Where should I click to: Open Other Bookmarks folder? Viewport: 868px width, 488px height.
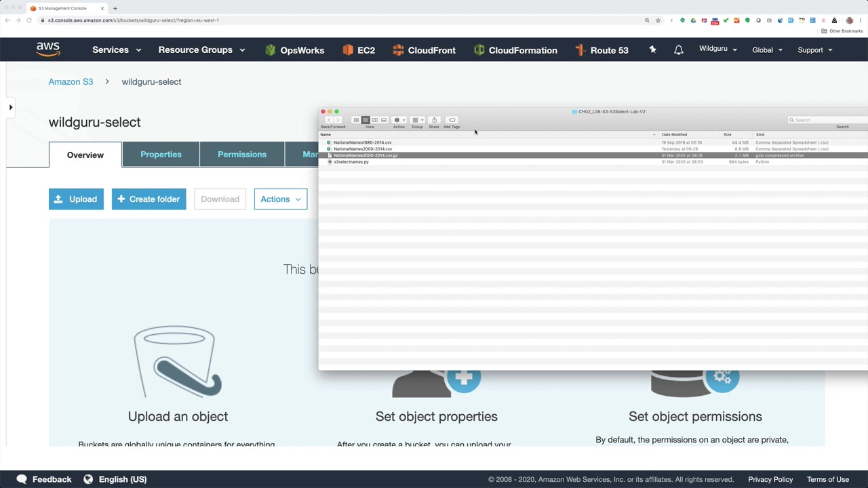point(842,31)
